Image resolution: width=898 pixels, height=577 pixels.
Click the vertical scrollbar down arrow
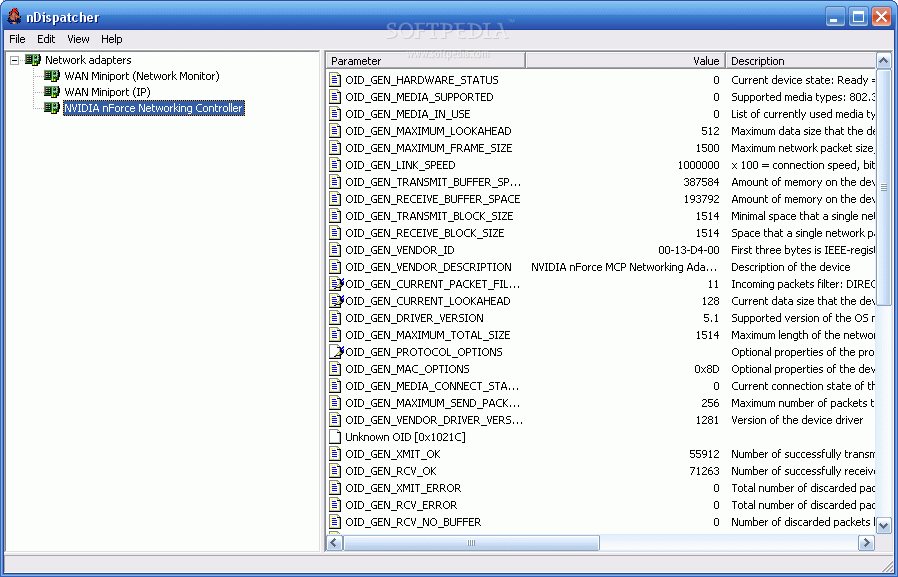[x=884, y=524]
